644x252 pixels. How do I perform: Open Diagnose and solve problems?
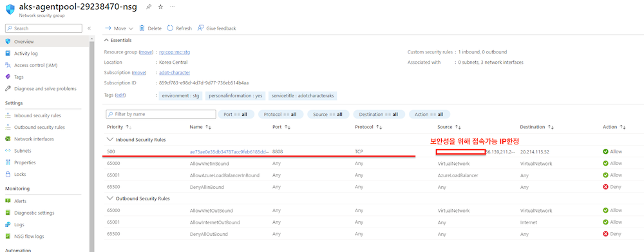pyautogui.click(x=44, y=88)
